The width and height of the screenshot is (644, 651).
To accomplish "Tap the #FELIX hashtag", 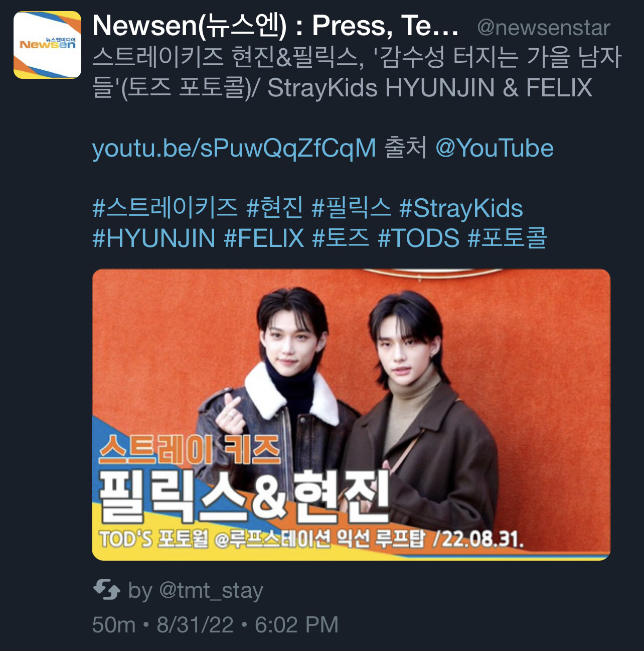I will coord(264,238).
